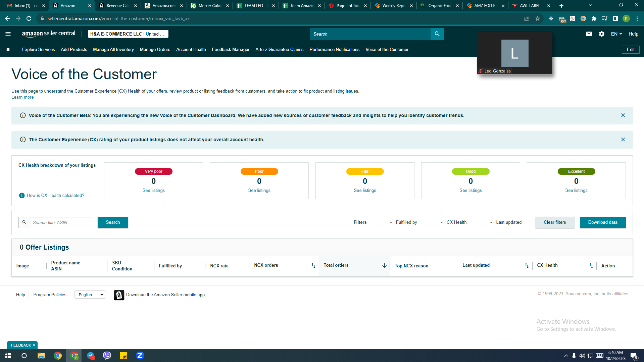Click the bookmark icon in the favorites bar

pyautogui.click(x=8, y=50)
